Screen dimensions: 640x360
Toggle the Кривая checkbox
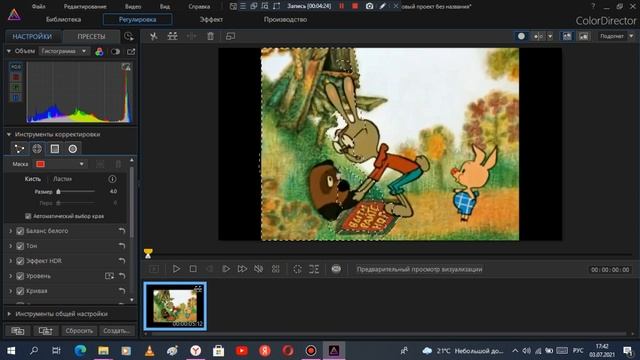[x=20, y=291]
